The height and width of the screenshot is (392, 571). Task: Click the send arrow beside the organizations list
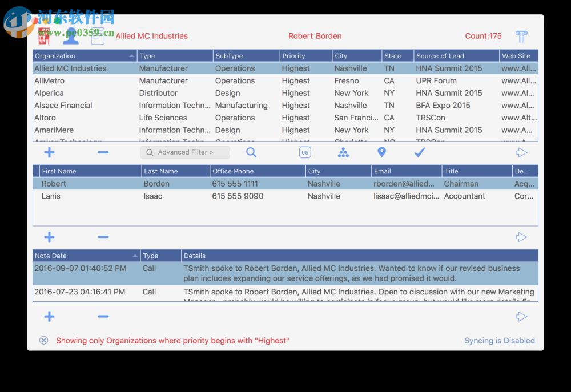coord(522,152)
